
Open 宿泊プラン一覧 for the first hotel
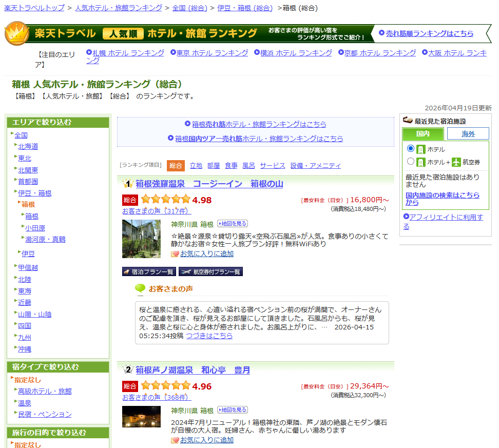click(x=149, y=271)
